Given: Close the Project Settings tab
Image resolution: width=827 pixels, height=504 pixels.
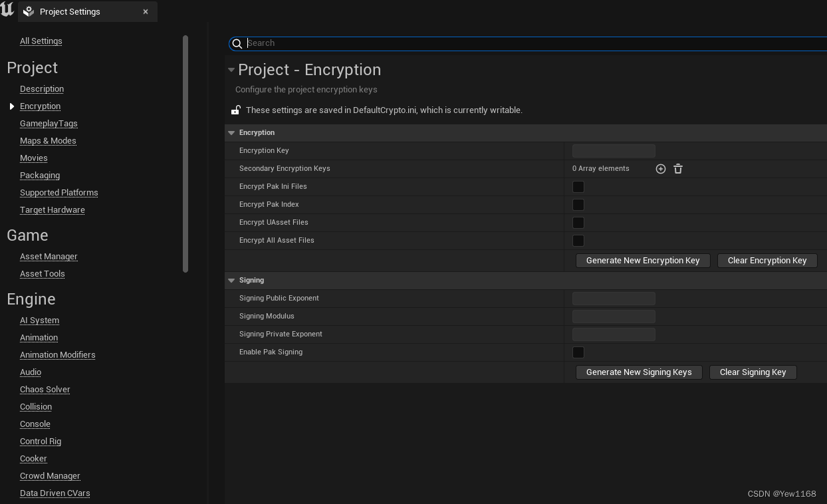Looking at the screenshot, I should 146,11.
